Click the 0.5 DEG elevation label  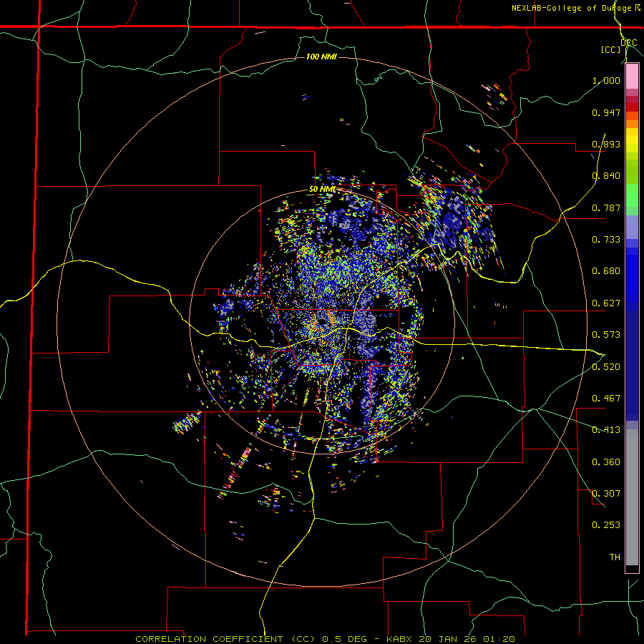tap(346, 639)
